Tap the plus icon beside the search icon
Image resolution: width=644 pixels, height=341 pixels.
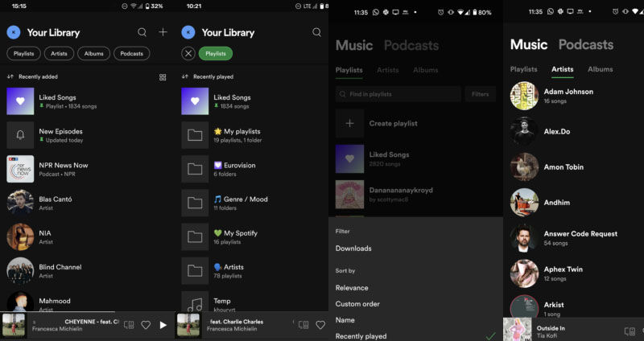click(163, 32)
